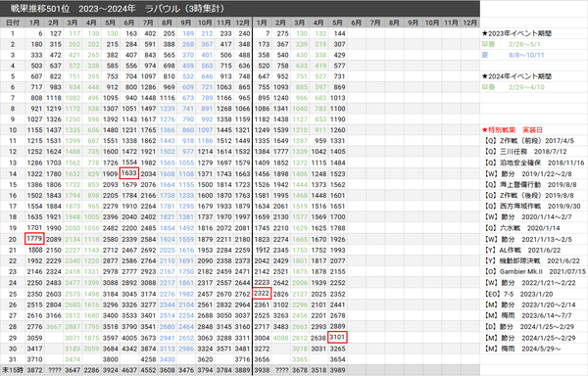Click the entry 【M】梅雨 2024/5/29〜
This screenshot has height=376, width=588.
coord(522,349)
